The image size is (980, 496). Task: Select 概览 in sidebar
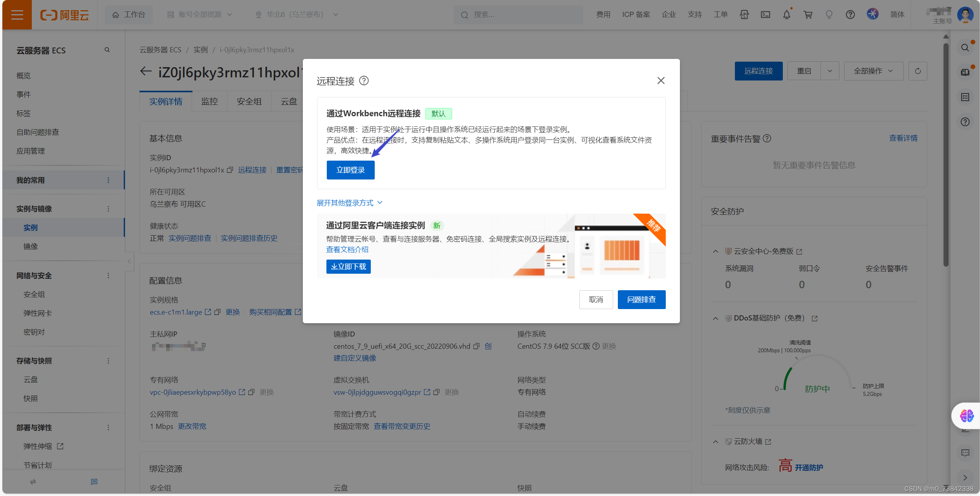coord(24,76)
